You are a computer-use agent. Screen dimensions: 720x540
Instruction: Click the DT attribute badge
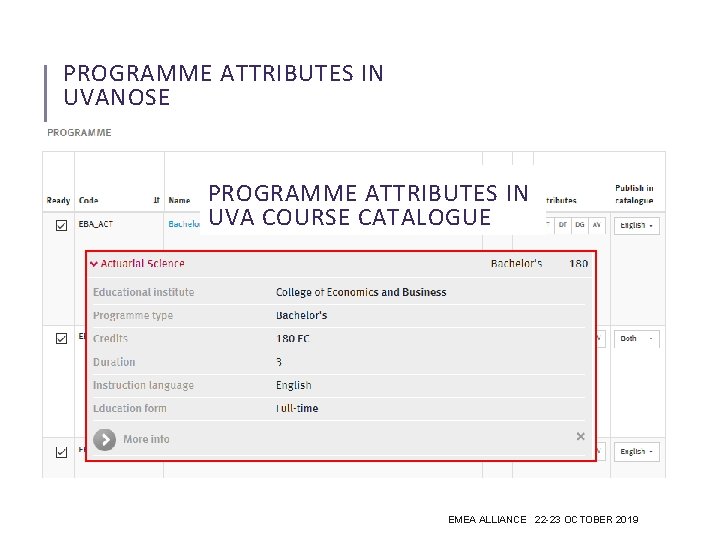(562, 225)
